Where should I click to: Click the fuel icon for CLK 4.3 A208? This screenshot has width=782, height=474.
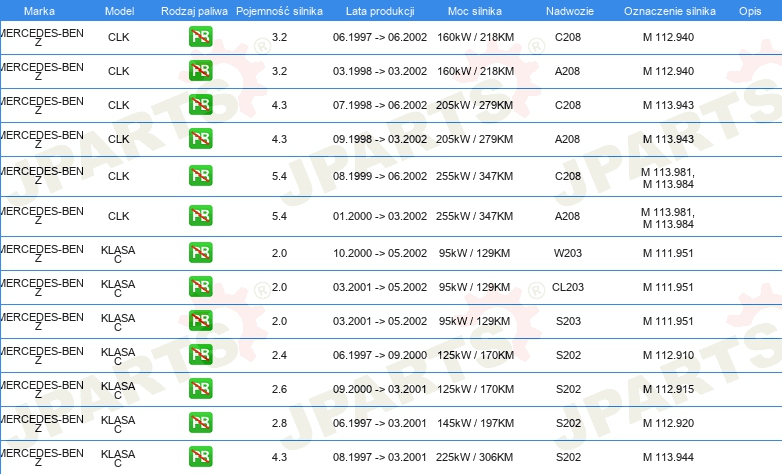click(200, 139)
